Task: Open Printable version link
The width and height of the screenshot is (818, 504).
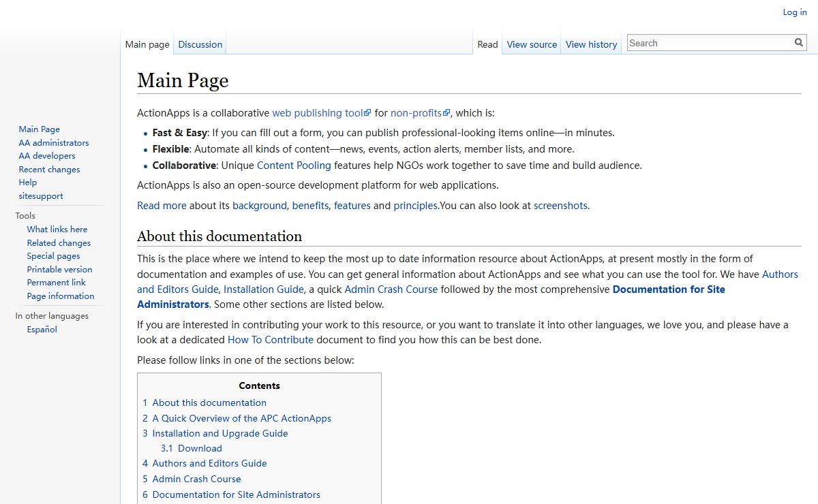Action: pos(59,270)
